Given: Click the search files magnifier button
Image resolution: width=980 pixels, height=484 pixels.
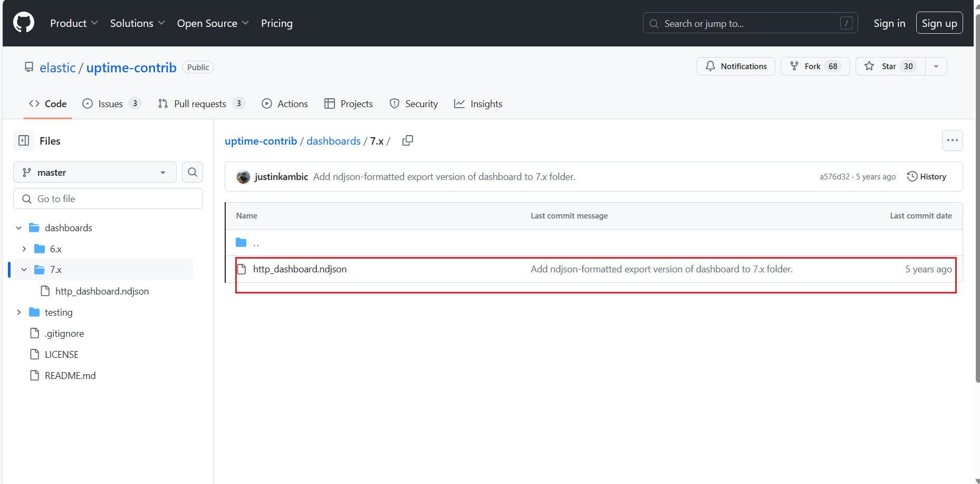Looking at the screenshot, I should tap(193, 172).
